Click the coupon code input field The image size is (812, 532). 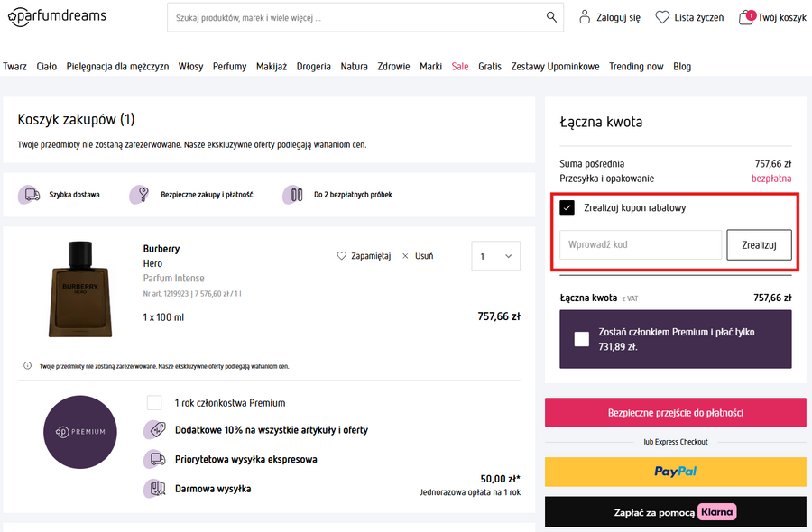641,245
